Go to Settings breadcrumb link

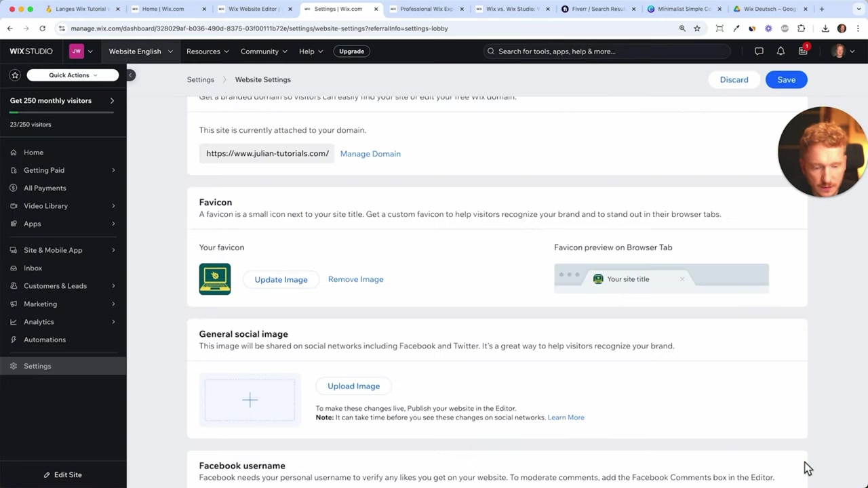click(200, 80)
